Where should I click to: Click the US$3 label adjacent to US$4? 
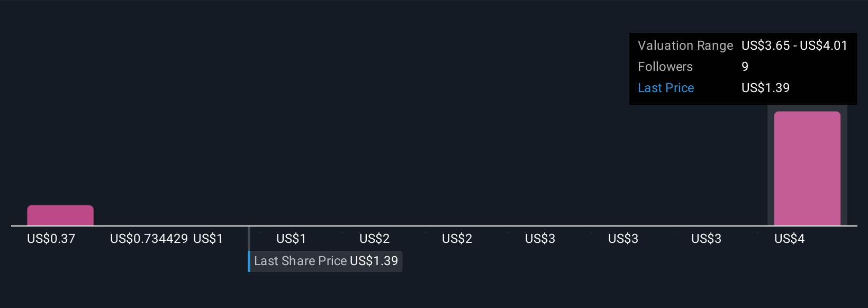point(707,239)
